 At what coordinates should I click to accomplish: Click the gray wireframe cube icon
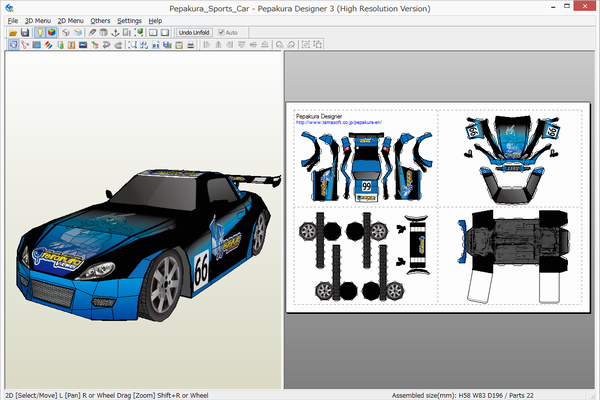click(66, 33)
